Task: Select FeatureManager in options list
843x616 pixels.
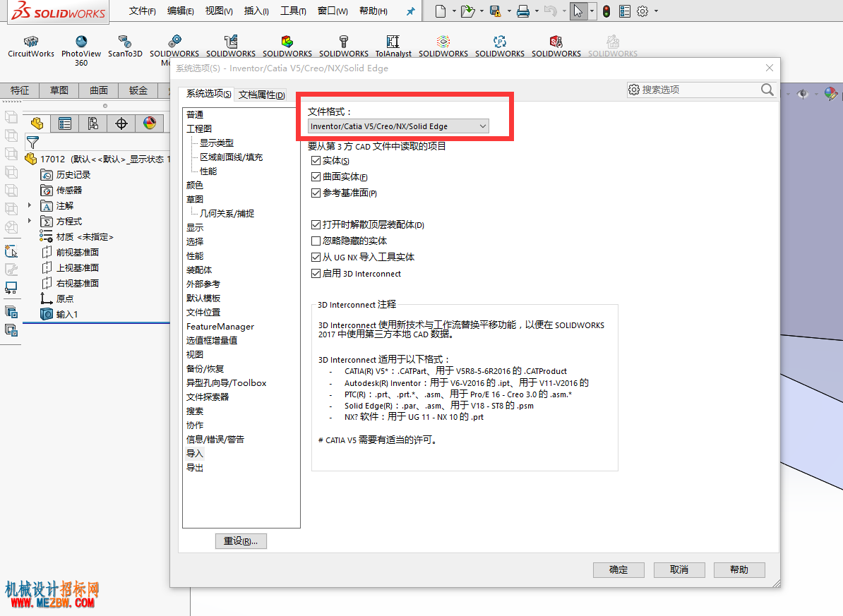Action: (x=220, y=326)
